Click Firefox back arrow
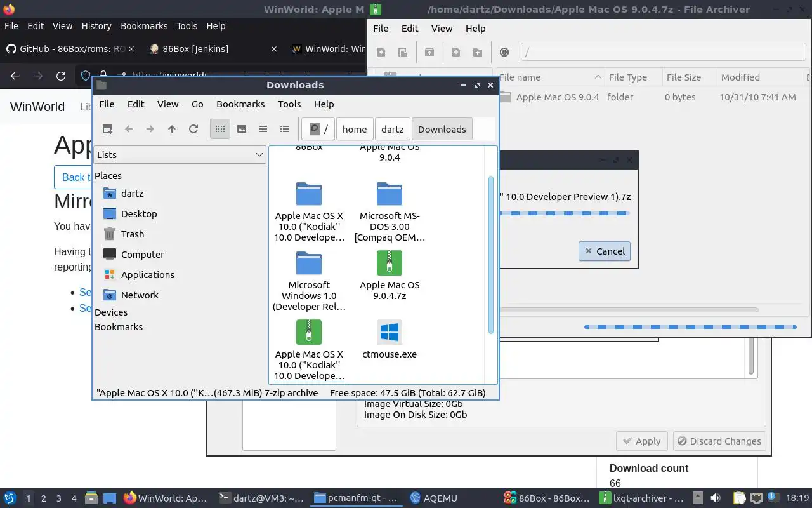The width and height of the screenshot is (812, 508). pos(15,76)
